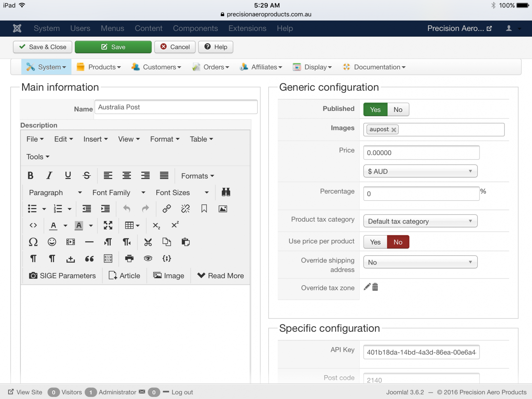Click the Bold formatting icon

30,176
